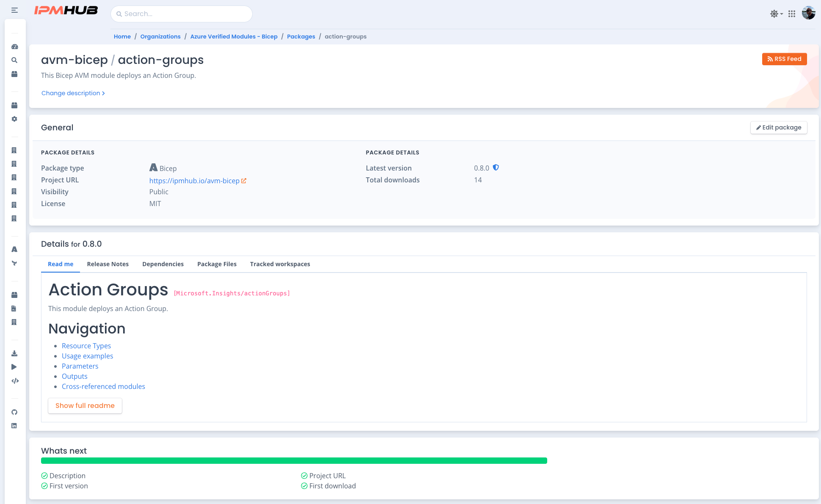Viewport: 821px width, 504px height.
Task: Open the Tracked workspaces tab
Action: [280, 264]
